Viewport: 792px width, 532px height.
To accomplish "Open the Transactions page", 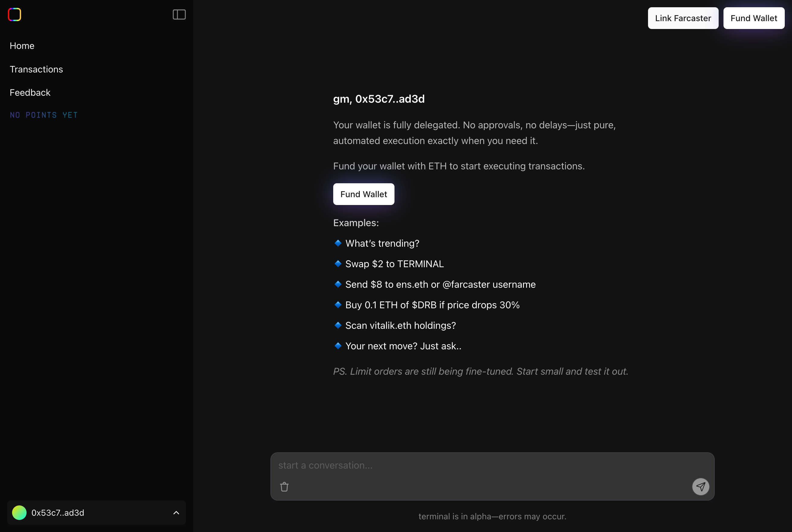I will coord(36,69).
